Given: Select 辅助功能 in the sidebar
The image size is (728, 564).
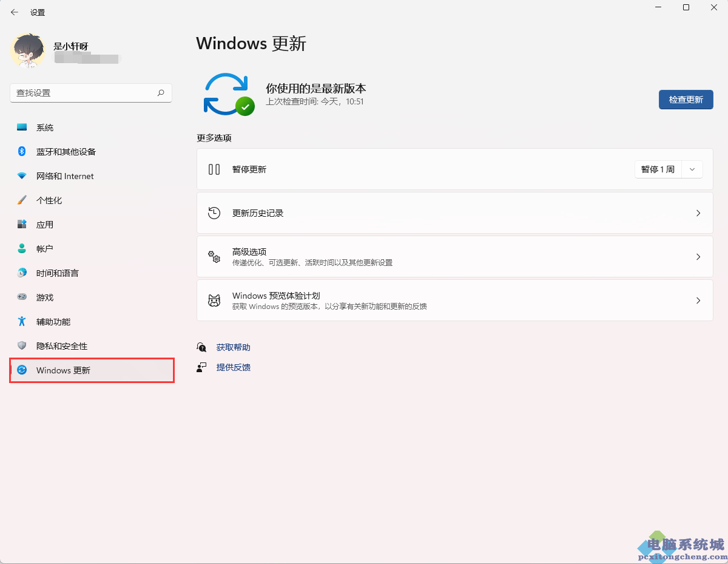Looking at the screenshot, I should 91,322.
